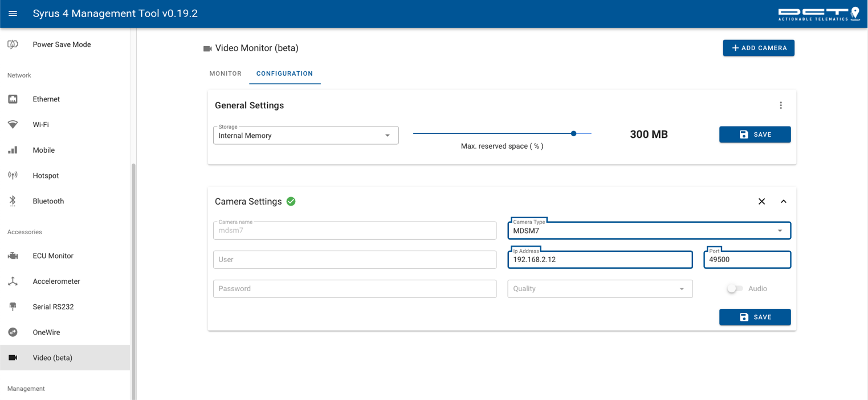Viewport: 868px width, 400px height.
Task: Click the Accelerometer axes icon
Action: point(13,281)
